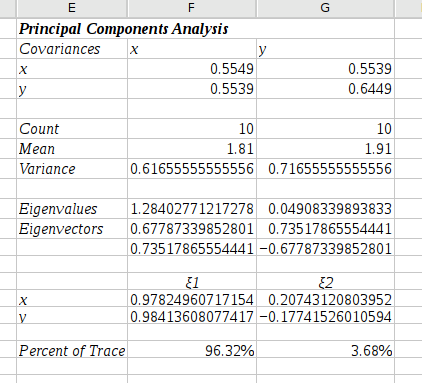The width and height of the screenshot is (422, 383).
Task: Click the first eigenvalue 1.28402771217278
Action: 192,209
